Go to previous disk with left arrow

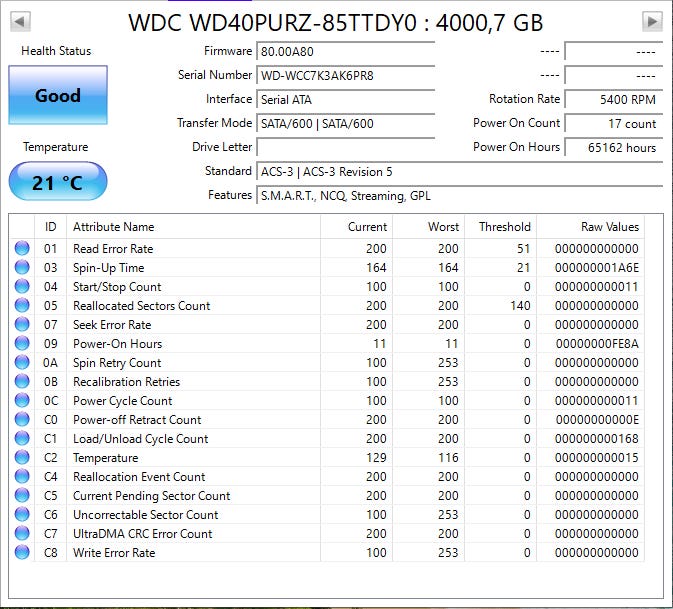20,21
